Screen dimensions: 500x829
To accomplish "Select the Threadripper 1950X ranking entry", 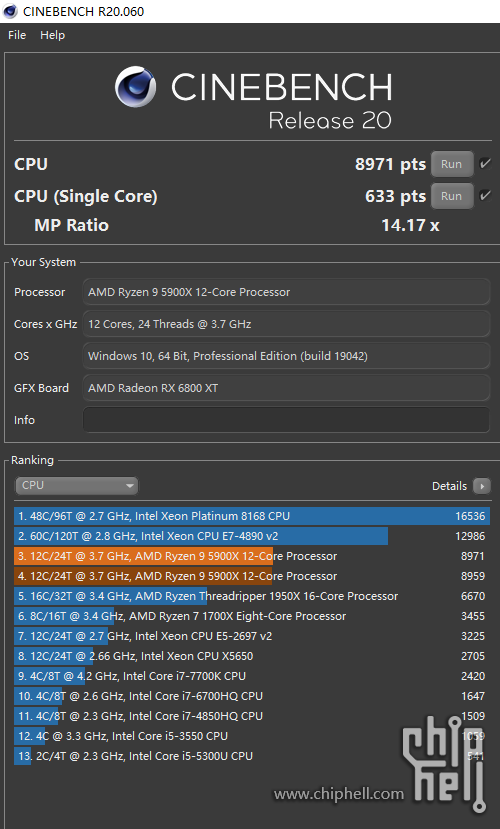I will 252,596.
